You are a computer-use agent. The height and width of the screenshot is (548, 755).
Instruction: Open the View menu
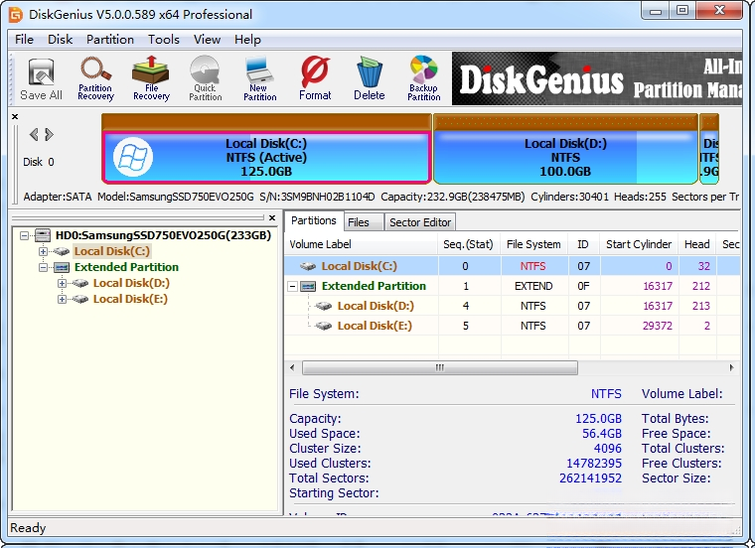click(x=207, y=39)
